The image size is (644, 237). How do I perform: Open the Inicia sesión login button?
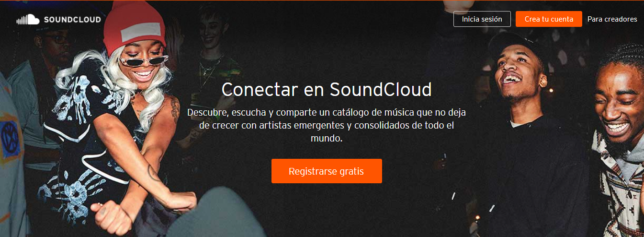(482, 19)
